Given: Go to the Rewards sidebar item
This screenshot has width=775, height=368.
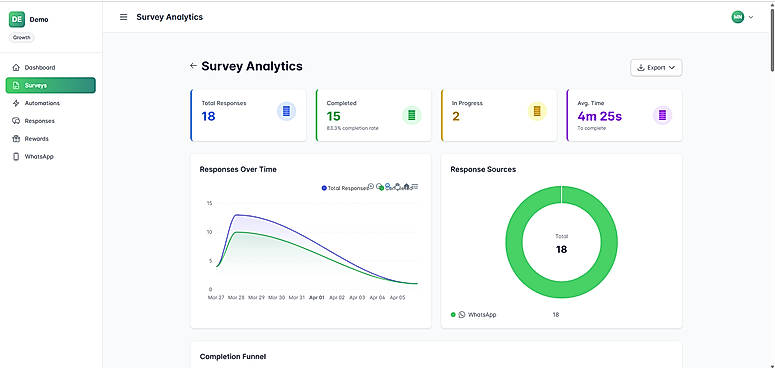Looking at the screenshot, I should [x=50, y=138].
